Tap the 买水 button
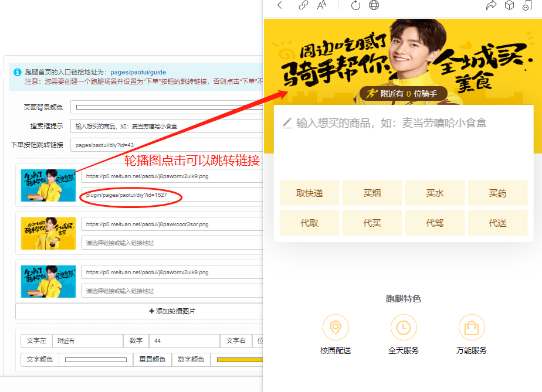This screenshot has height=392, width=542. (435, 193)
